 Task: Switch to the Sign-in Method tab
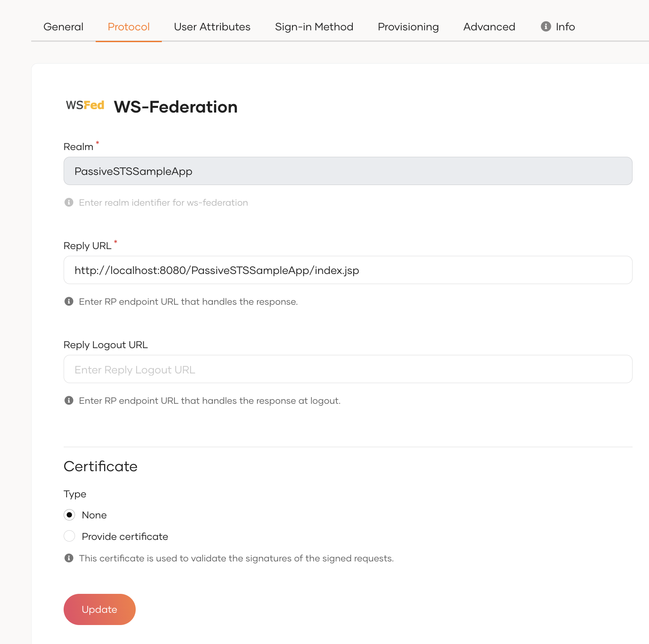314,27
